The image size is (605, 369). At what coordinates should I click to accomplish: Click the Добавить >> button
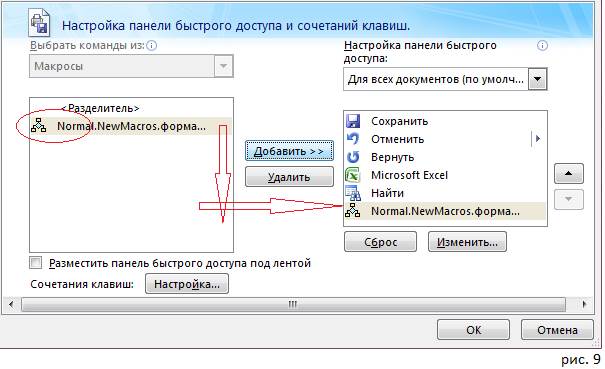tap(289, 151)
